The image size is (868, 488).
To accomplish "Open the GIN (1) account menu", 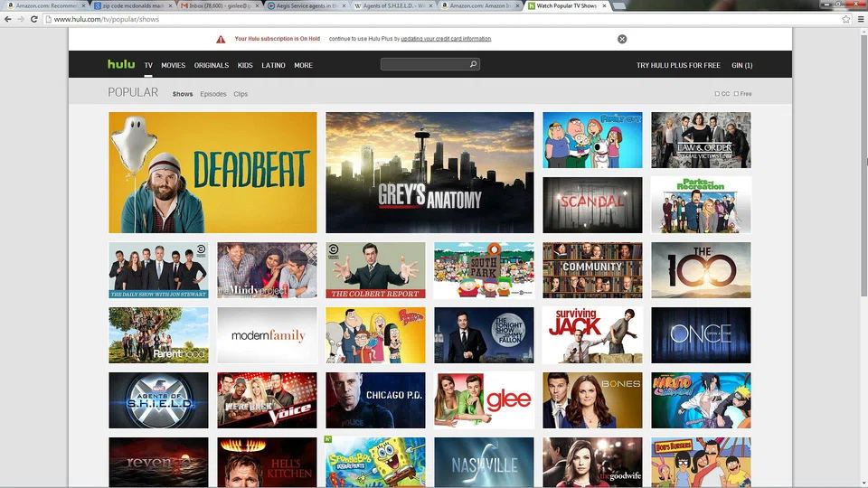I will [741, 65].
